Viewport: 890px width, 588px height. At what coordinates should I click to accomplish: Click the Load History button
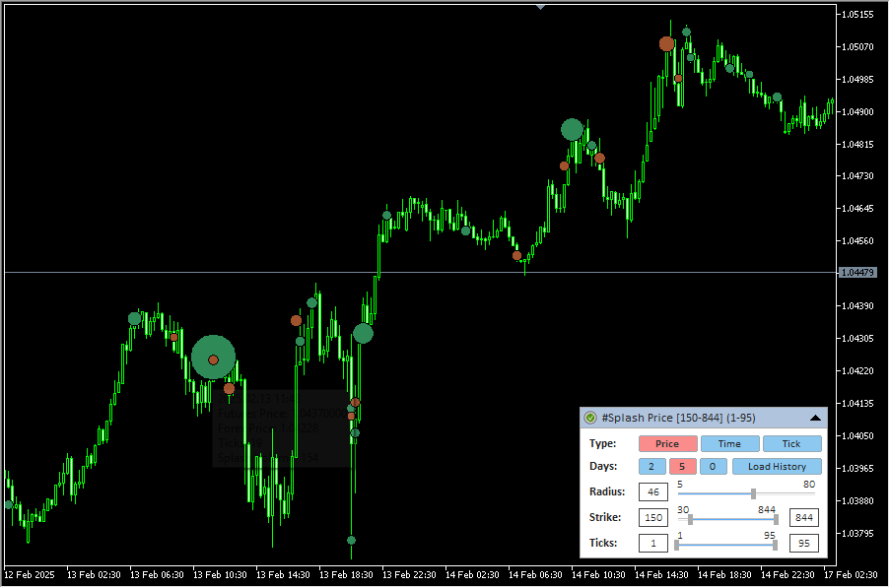777,467
